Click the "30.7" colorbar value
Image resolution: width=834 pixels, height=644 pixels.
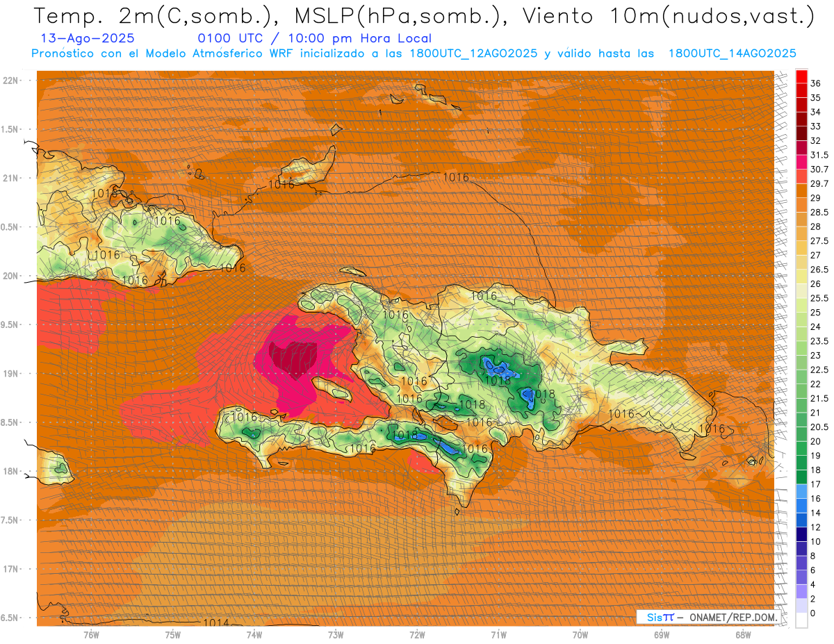[x=819, y=170]
